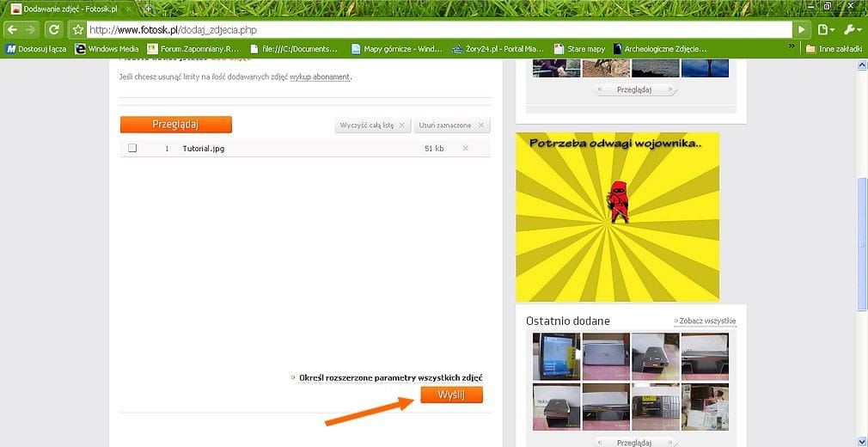
Task: Click the scrollbar up arrow
Action: click(861, 64)
